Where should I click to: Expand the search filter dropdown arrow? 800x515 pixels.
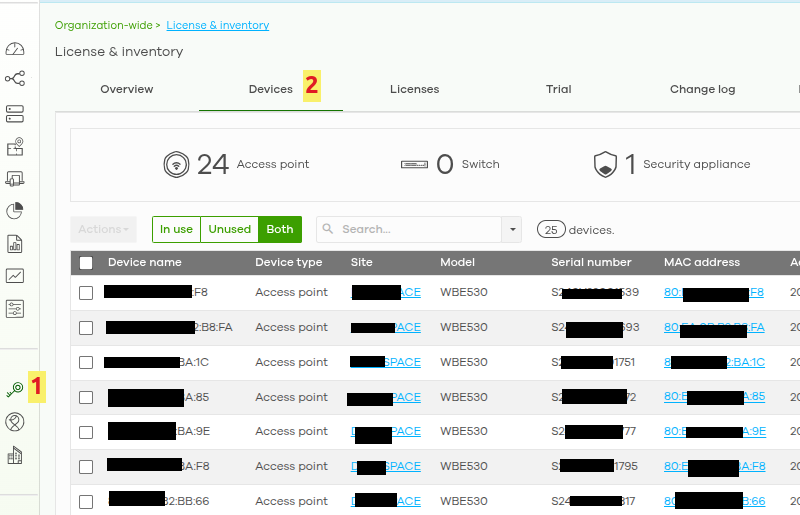click(x=512, y=229)
